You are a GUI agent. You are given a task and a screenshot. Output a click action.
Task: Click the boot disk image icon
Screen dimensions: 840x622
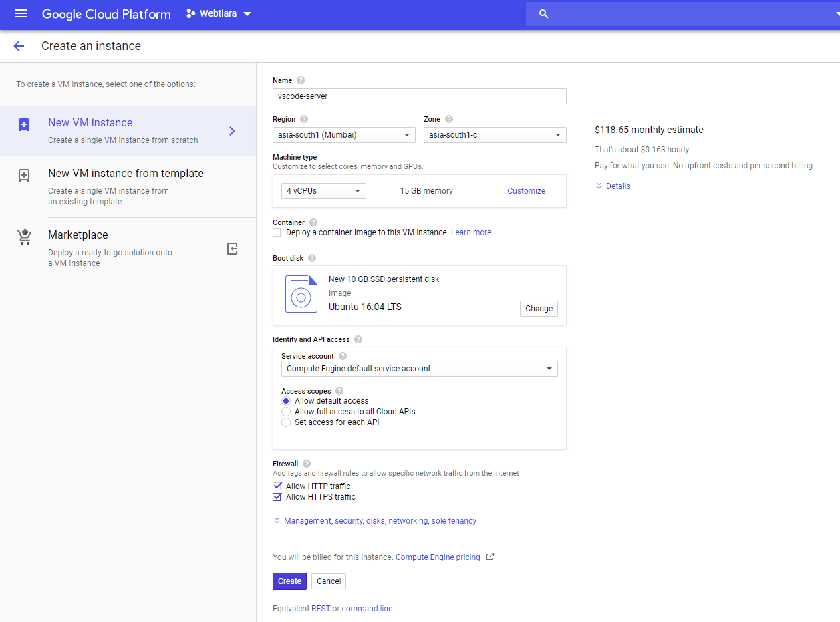click(x=301, y=293)
